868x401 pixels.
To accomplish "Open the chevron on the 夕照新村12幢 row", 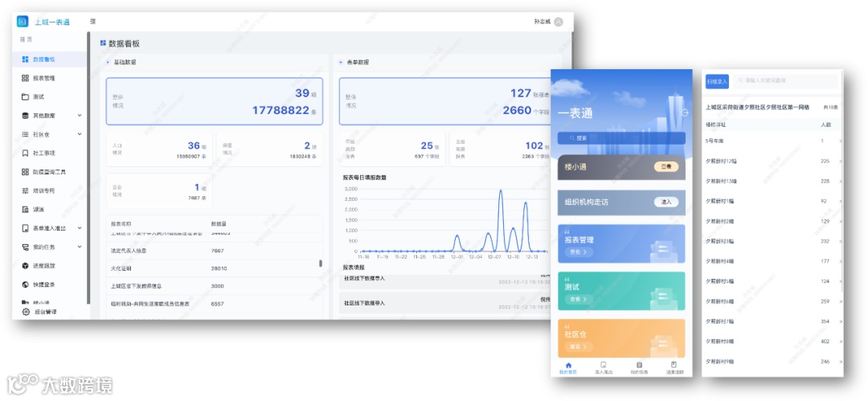I will (x=841, y=162).
